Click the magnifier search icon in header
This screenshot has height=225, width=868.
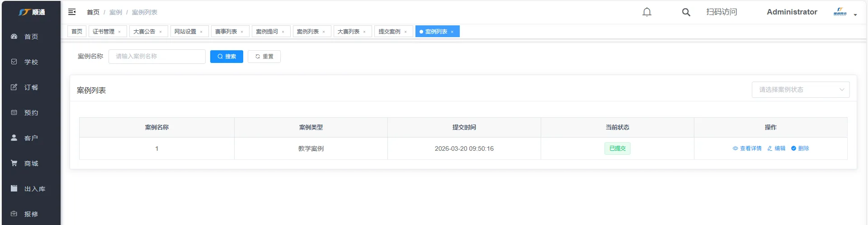[686, 12]
